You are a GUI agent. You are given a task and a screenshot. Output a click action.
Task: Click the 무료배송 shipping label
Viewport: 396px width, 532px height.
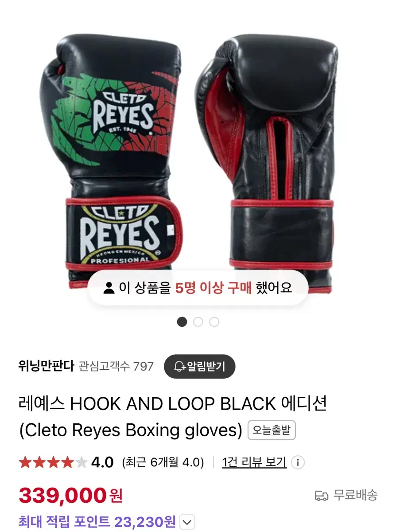[355, 495]
